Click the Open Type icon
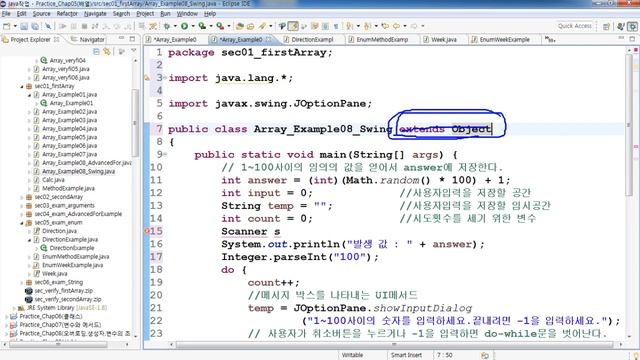The width and height of the screenshot is (640, 360). point(250,26)
